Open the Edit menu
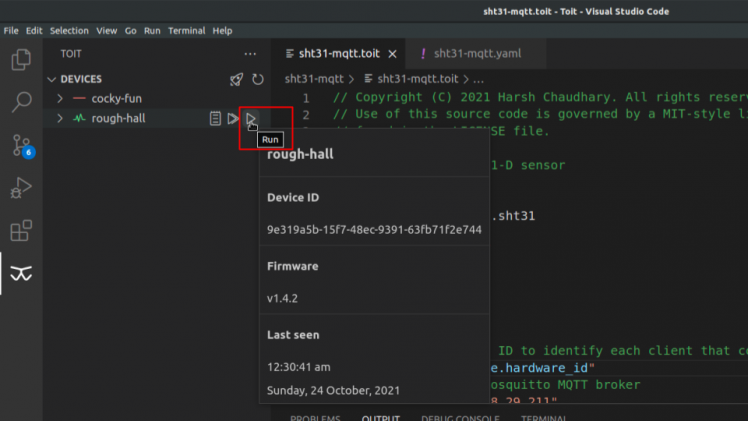Screen dimensions: 748x421 pyautogui.click(x=34, y=31)
